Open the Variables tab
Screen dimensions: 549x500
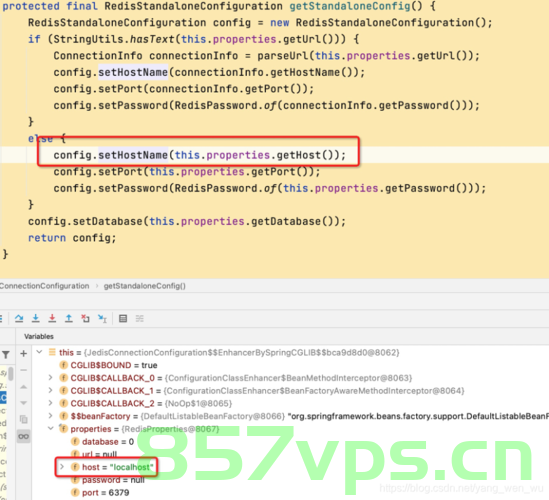(x=39, y=336)
